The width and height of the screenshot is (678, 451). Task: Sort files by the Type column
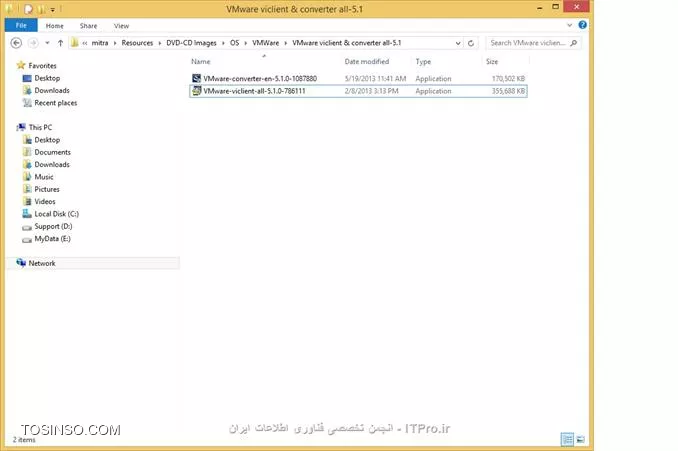pyautogui.click(x=423, y=61)
